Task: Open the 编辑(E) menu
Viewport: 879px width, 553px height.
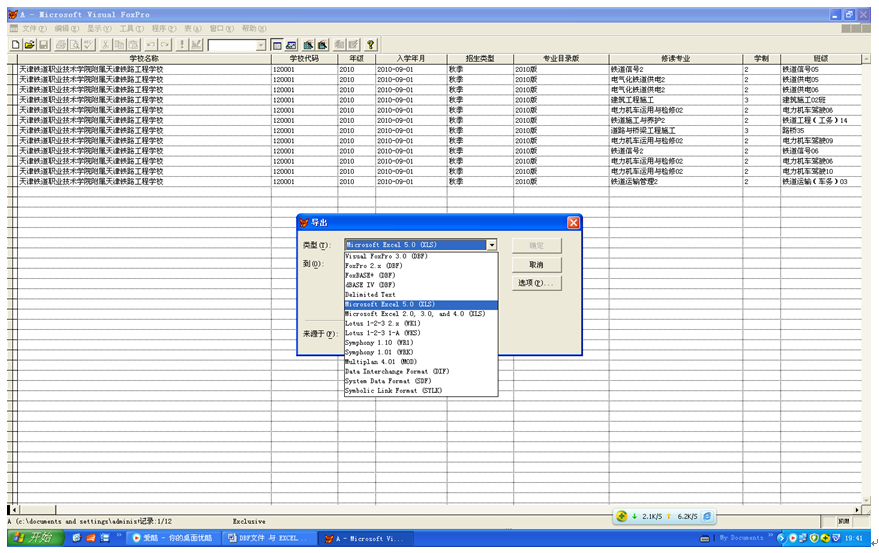Action: (x=67, y=29)
